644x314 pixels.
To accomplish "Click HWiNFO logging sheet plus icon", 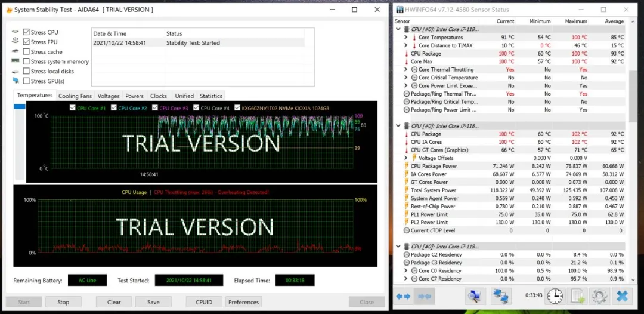I will pos(577,296).
